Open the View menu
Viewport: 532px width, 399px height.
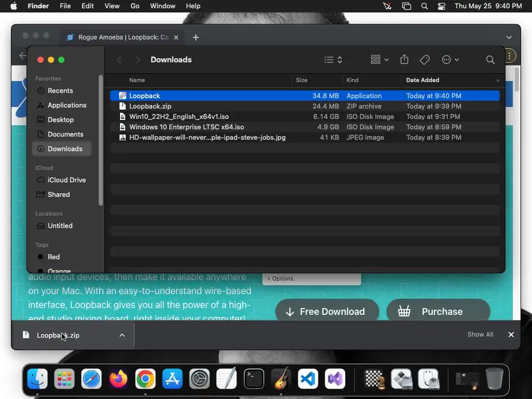point(112,6)
